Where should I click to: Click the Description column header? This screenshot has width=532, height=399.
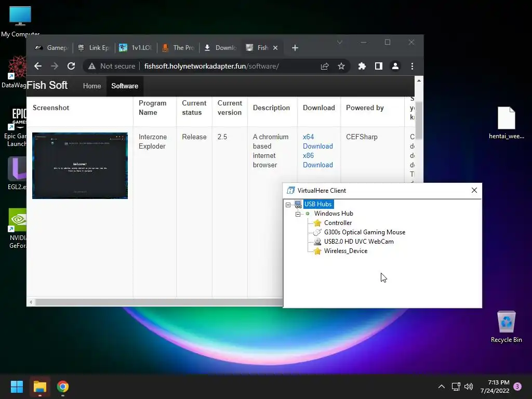271,108
